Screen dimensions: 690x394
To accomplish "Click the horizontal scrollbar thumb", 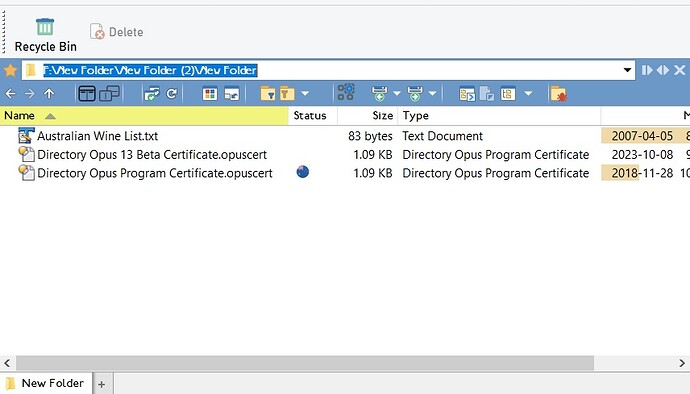I will 305,363.
